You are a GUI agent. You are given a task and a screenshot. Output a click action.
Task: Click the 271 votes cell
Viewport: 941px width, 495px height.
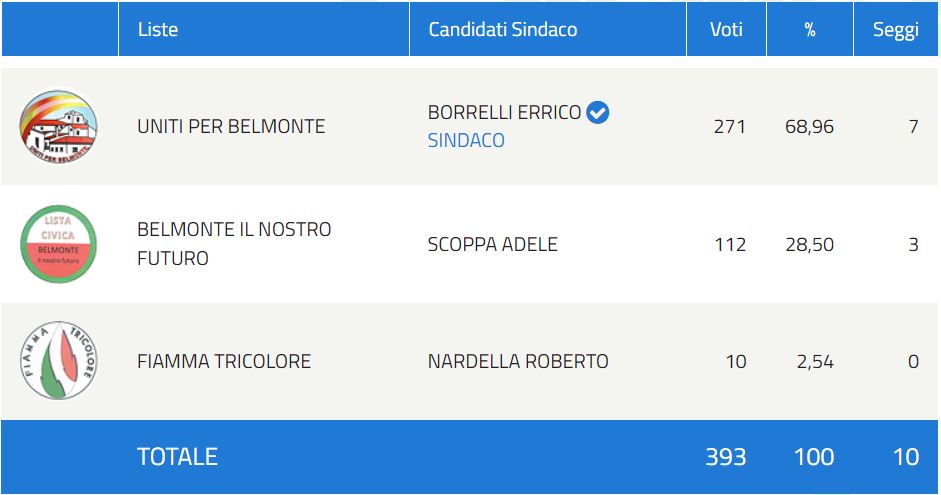[730, 127]
